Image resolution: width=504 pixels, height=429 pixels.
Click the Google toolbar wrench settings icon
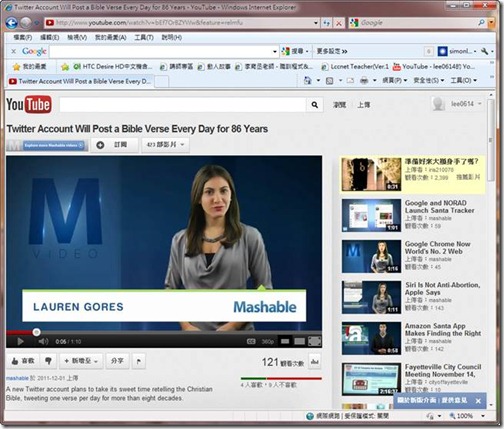pos(485,51)
